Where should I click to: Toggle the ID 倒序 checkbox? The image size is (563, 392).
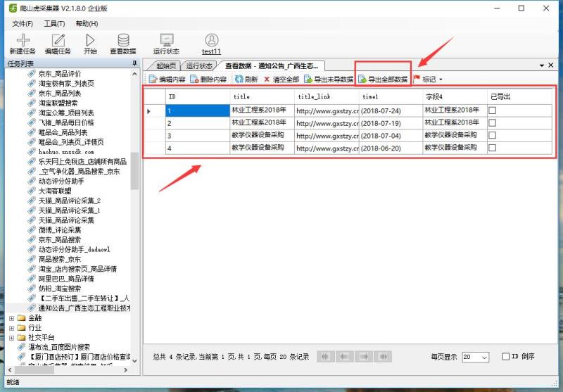click(x=505, y=357)
